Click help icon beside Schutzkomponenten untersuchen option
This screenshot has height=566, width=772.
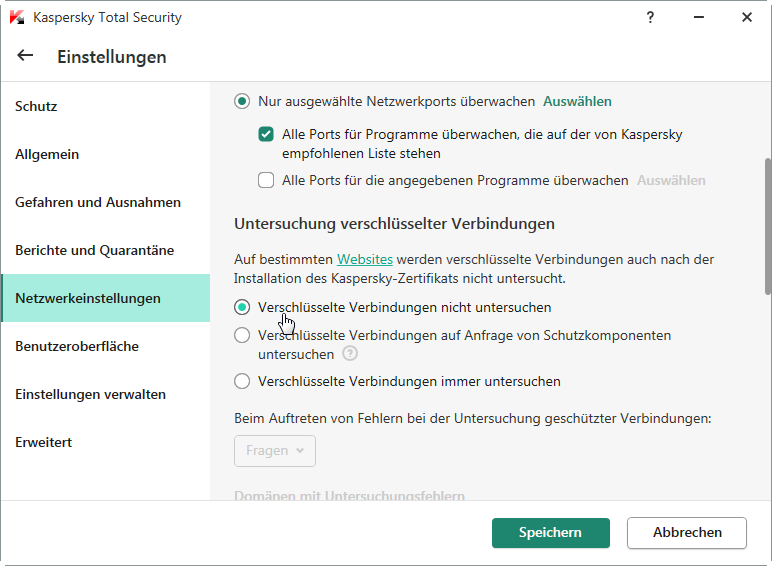tap(349, 354)
